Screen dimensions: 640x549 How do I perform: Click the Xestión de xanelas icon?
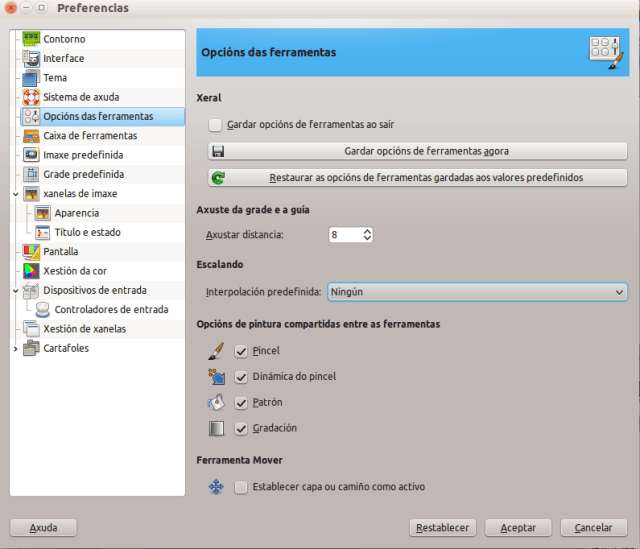[x=31, y=329]
